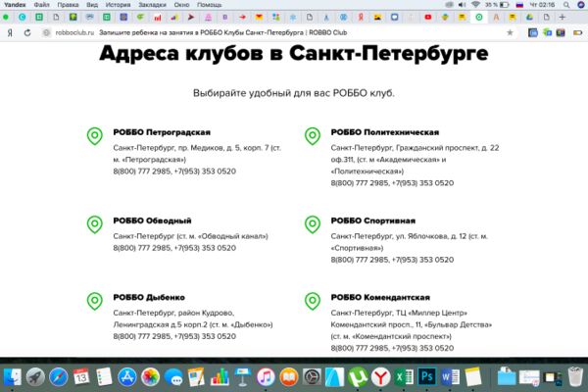Open Photos from the dock
This screenshot has height=392, width=588.
point(150,376)
